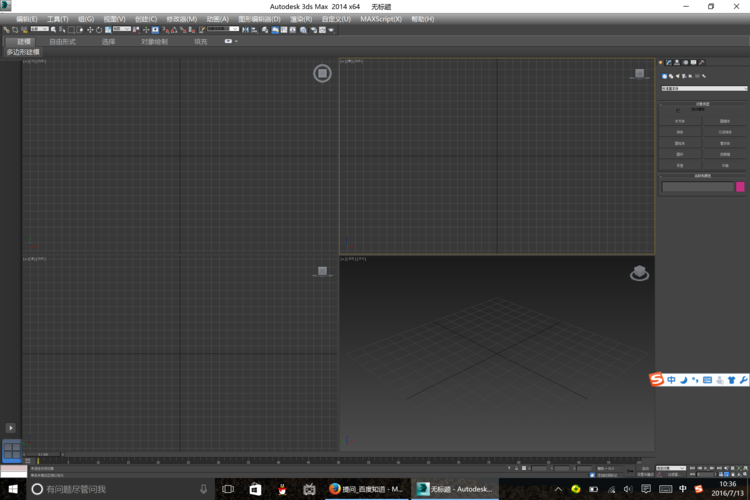The image size is (750, 500).
Task: Toggle Window/Crossing selection mode
Action: coord(80,30)
